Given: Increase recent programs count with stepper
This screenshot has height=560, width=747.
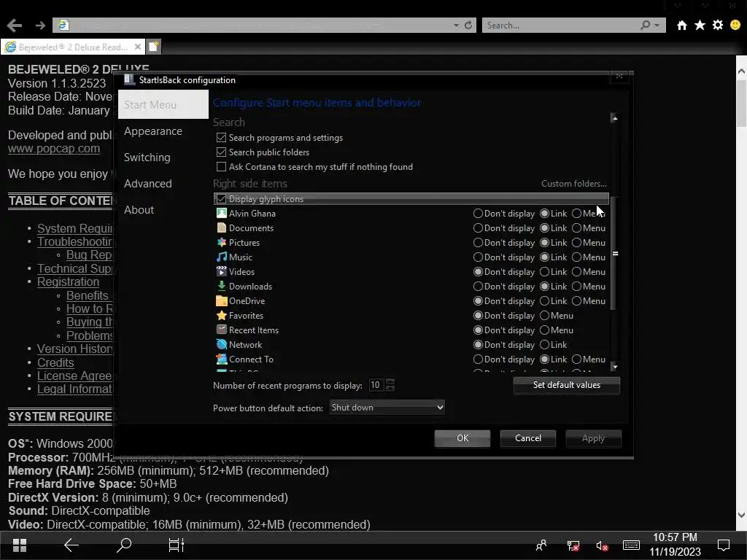Looking at the screenshot, I should pos(390,381).
